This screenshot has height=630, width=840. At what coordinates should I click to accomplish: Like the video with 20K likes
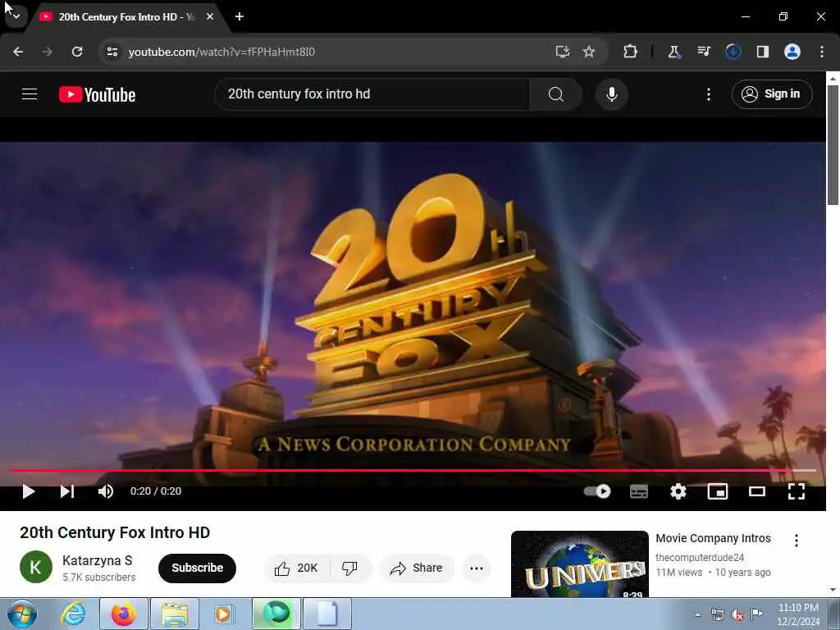pyautogui.click(x=296, y=568)
